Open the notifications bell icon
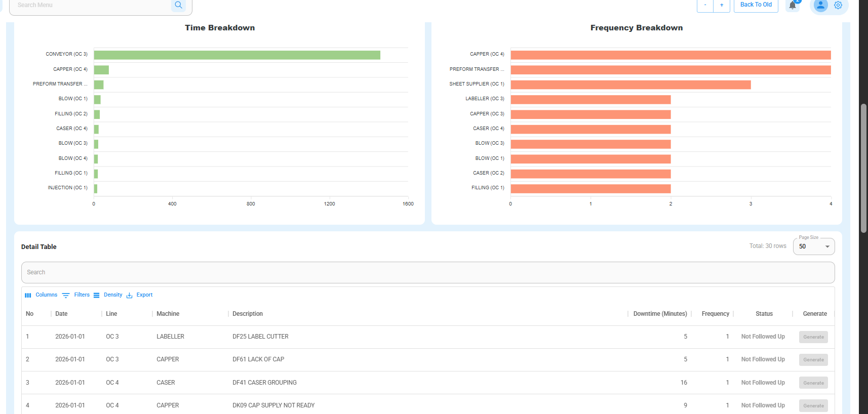 793,5
